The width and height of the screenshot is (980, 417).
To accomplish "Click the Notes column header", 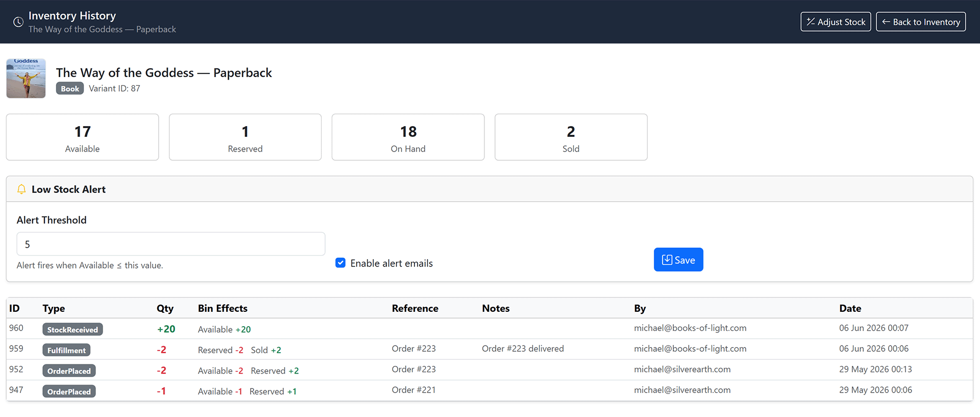I will coord(496,308).
